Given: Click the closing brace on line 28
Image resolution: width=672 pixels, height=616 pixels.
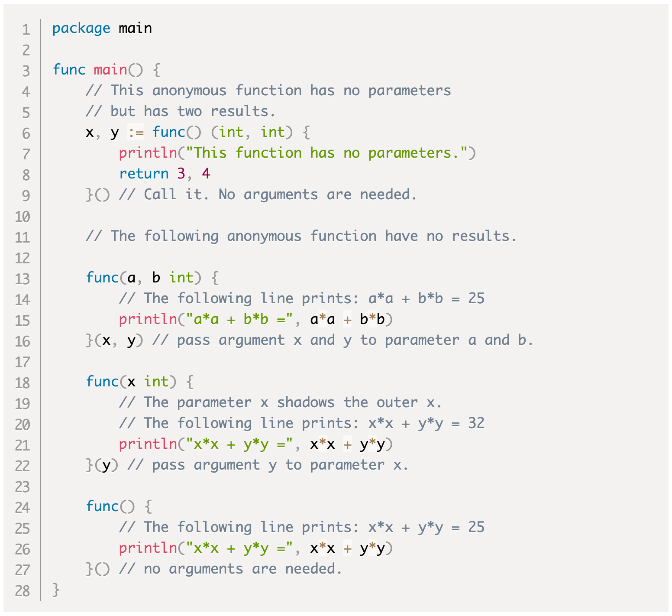Looking at the screenshot, I should 56,590.
